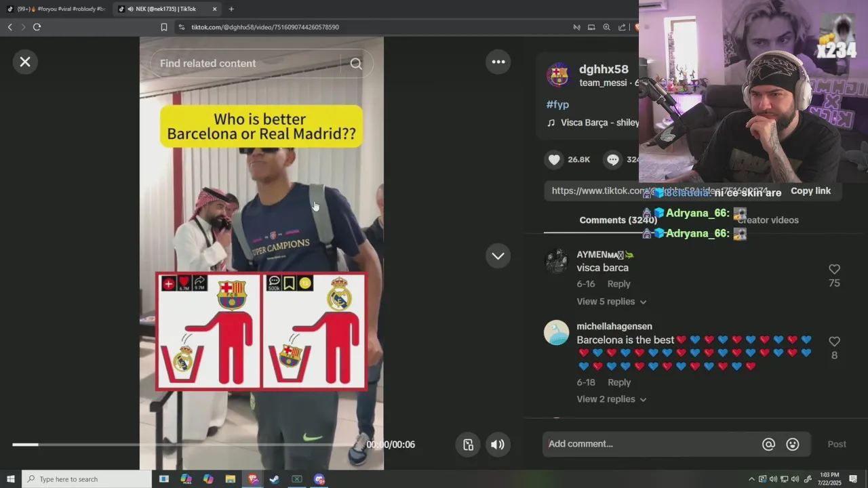
Task: Open dghhx58 username link
Action: pyautogui.click(x=604, y=69)
